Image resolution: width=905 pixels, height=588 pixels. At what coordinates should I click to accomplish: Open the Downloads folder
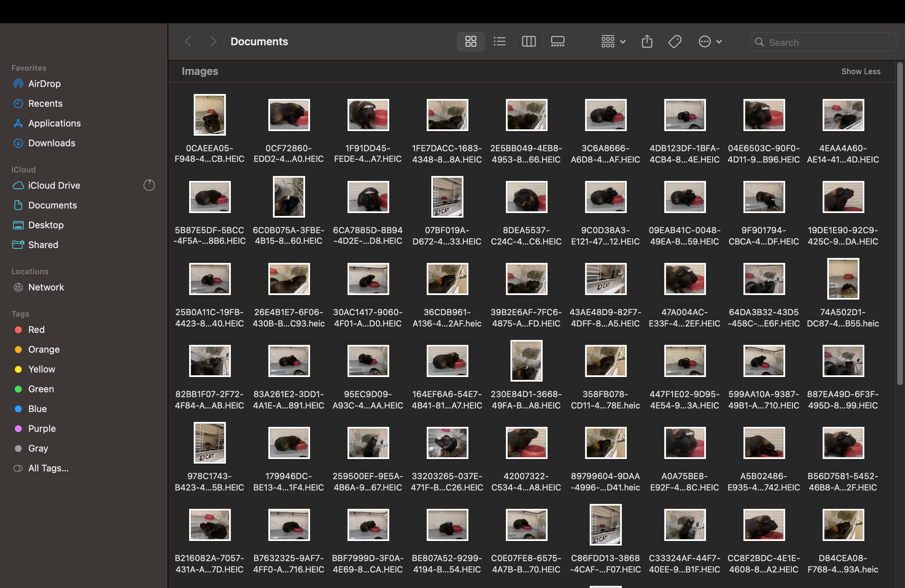tap(51, 143)
